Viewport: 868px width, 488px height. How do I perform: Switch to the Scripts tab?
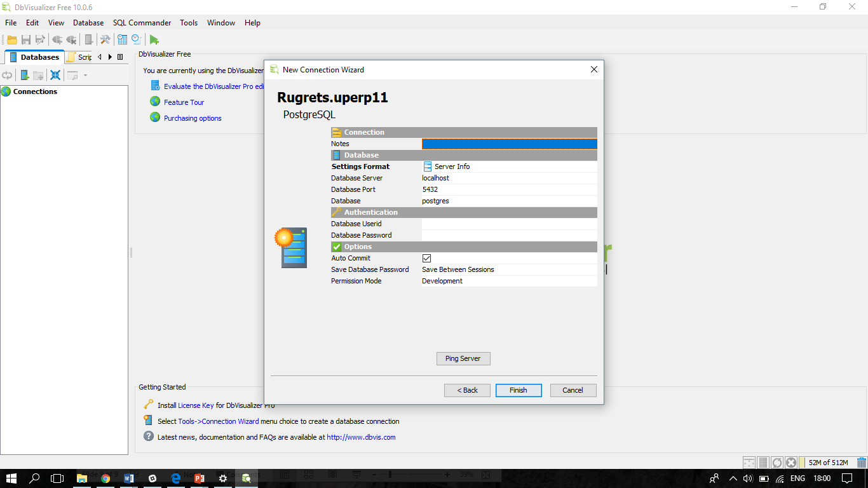79,57
